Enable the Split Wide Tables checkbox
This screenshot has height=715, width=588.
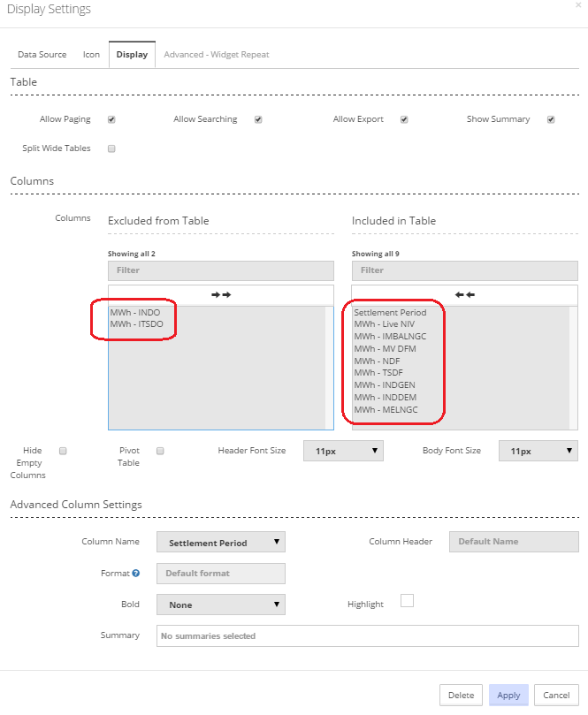(x=111, y=148)
